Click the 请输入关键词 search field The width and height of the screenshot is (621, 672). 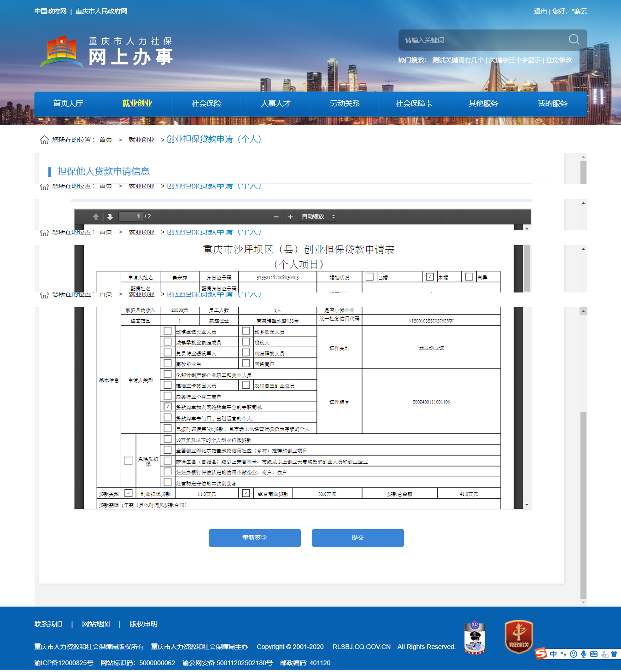(x=481, y=40)
